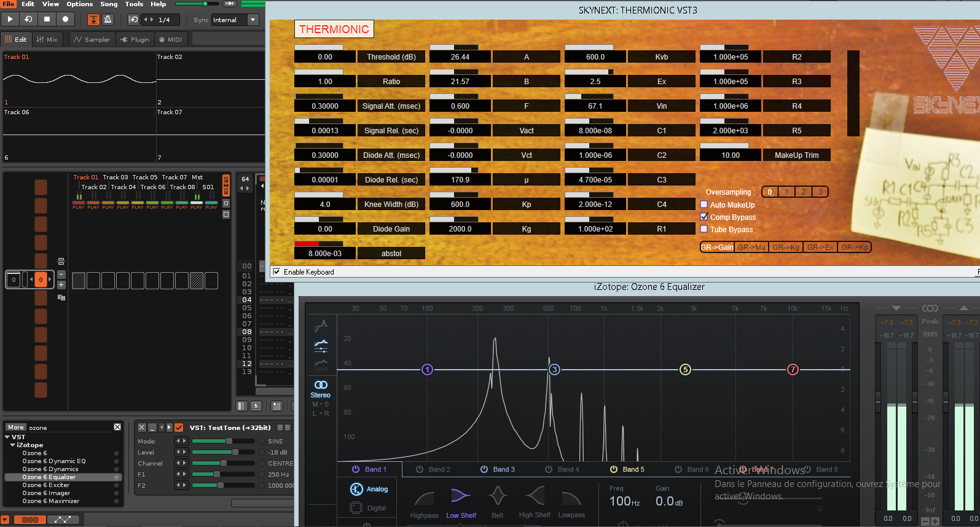Adjust the TestTone Level slider
The height and width of the screenshot is (527, 980).
point(224,452)
